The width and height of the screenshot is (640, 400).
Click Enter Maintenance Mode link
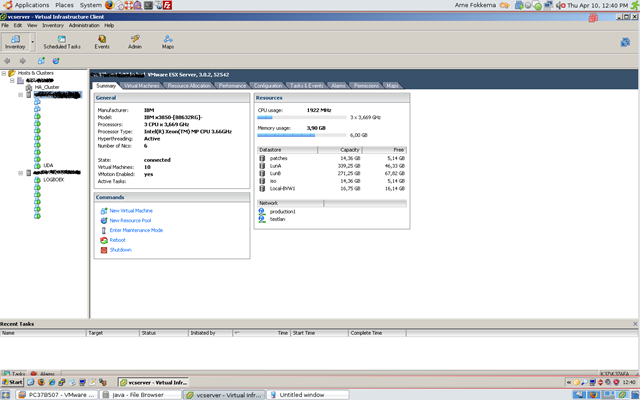[x=136, y=230]
